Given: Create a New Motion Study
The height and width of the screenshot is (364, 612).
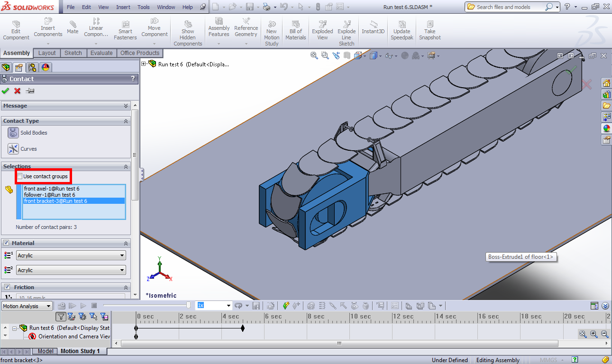Looking at the screenshot, I should pos(272,33).
